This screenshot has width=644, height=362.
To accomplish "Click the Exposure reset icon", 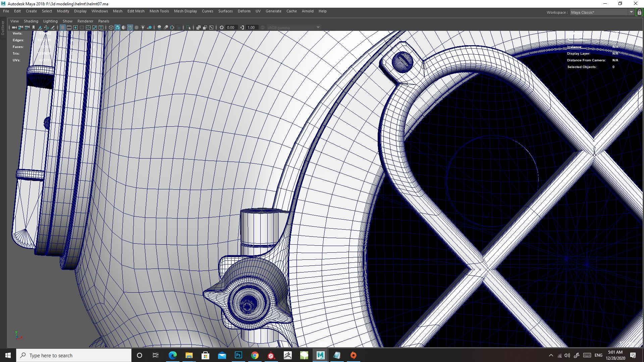I will (222, 27).
